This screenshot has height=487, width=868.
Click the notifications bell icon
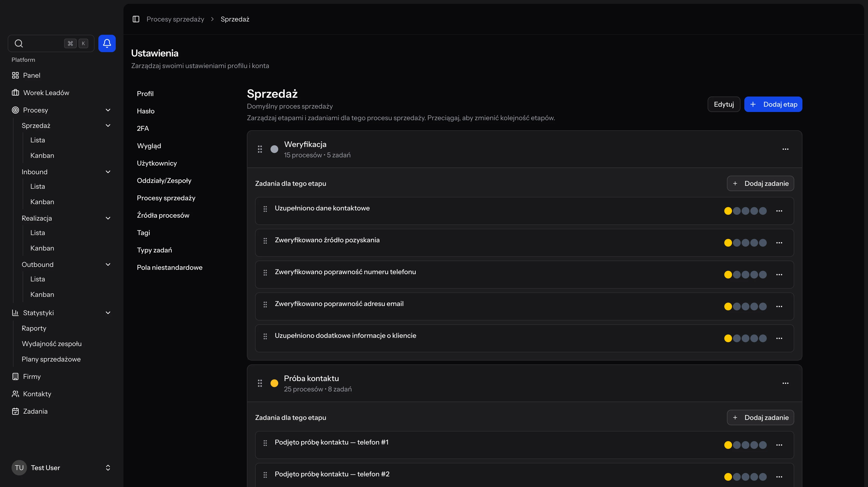click(x=107, y=43)
